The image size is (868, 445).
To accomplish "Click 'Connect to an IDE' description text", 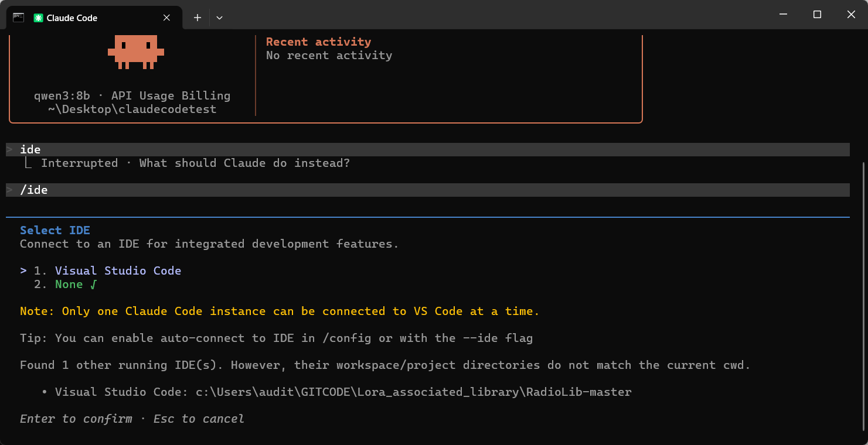I will [209, 244].
